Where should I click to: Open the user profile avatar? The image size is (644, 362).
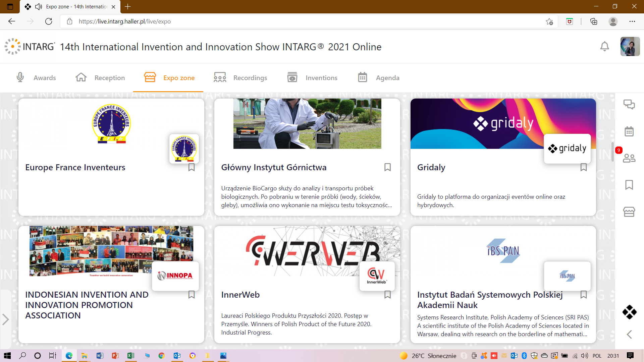click(x=630, y=46)
